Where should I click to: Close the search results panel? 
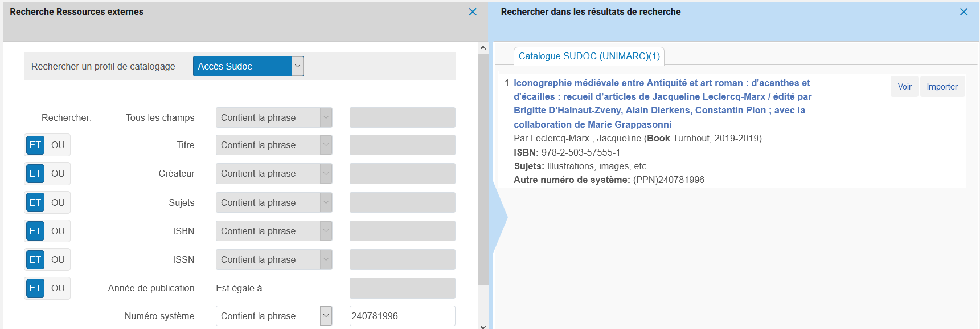click(963, 12)
